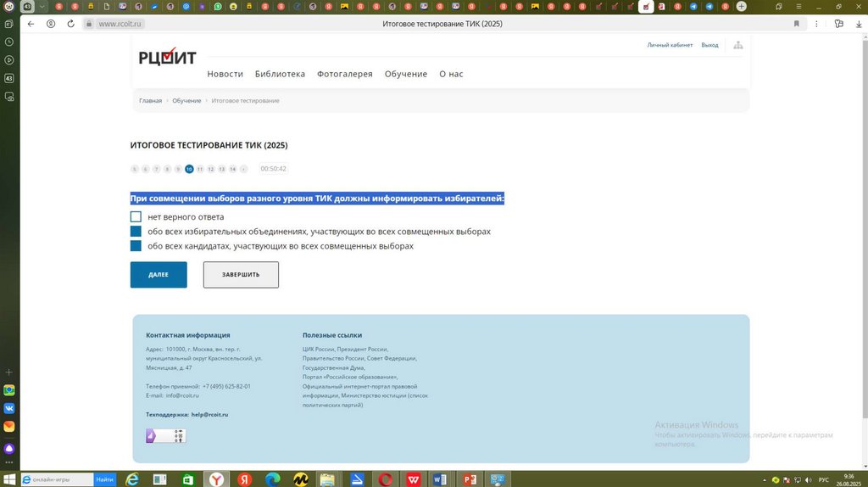Screen dimensions: 868x487
Task: Click the www.rcoit.ru address field
Action: [120, 24]
